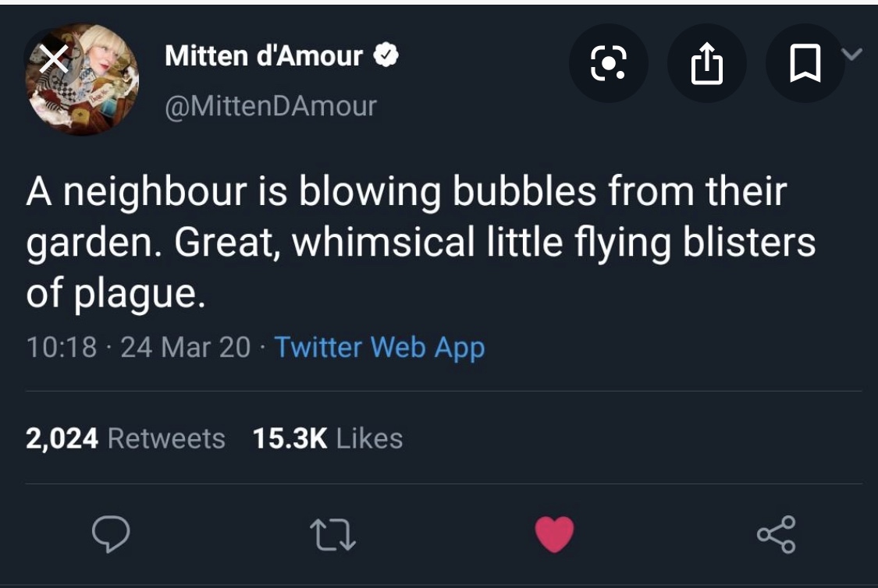The height and width of the screenshot is (588, 878).
Task: Click the Retweets label text
Action: pyautogui.click(x=165, y=438)
